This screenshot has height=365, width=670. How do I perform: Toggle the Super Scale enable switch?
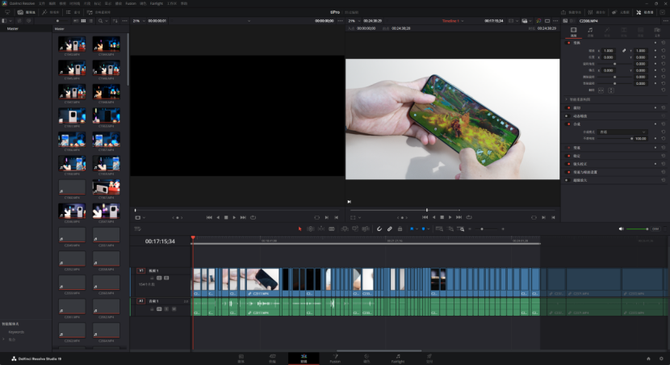point(568,180)
